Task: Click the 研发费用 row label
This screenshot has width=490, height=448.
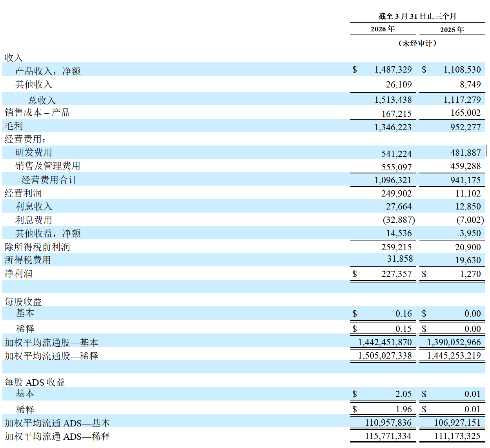Action: pyautogui.click(x=34, y=152)
